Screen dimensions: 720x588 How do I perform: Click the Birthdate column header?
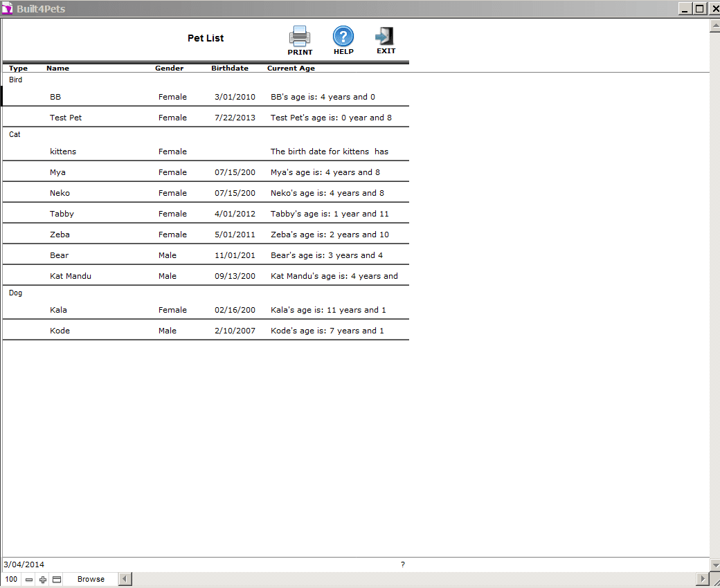230,68
